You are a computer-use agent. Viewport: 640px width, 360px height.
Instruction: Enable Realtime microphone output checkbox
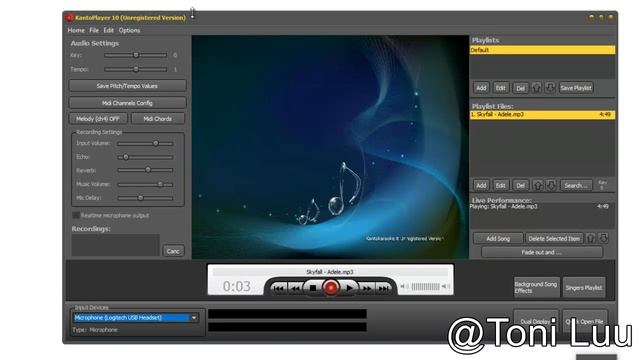pyautogui.click(x=76, y=215)
